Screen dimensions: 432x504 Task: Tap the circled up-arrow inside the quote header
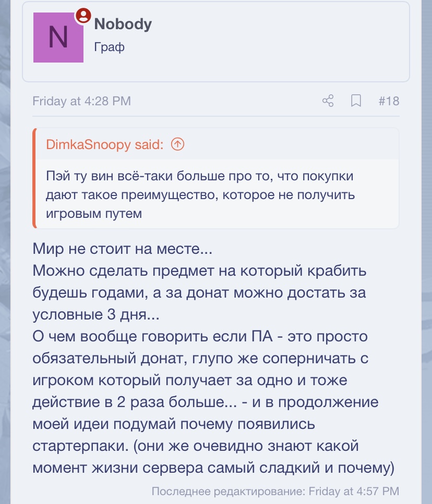coord(177,144)
